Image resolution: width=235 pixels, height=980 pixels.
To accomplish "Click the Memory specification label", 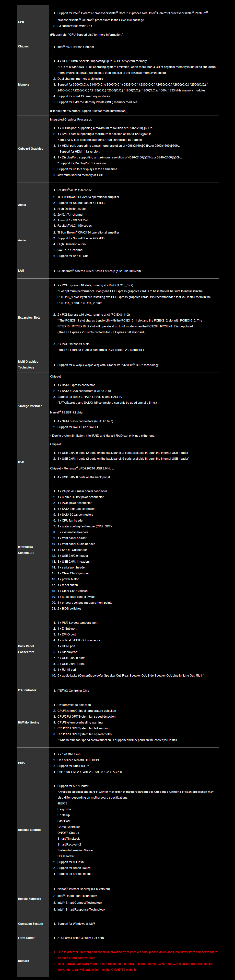I will [23, 84].
